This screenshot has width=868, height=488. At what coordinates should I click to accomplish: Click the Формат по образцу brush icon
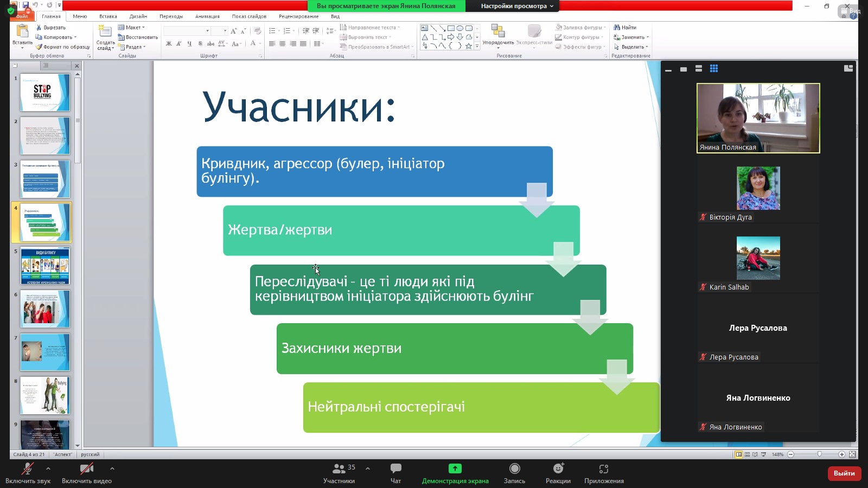[39, 47]
